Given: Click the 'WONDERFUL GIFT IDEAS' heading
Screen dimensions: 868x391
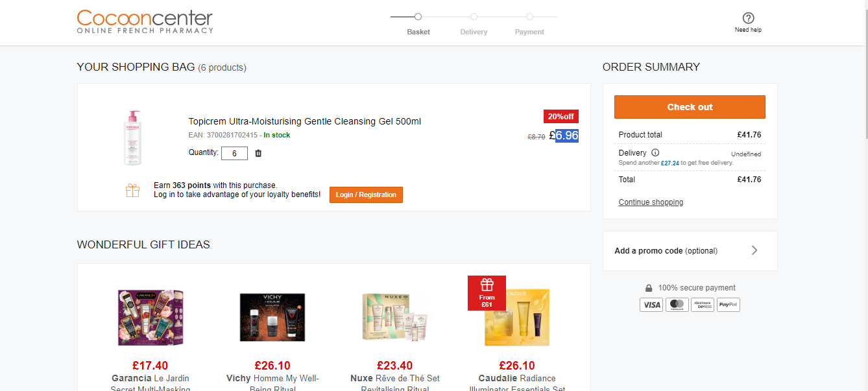Looking at the screenshot, I should [x=143, y=244].
